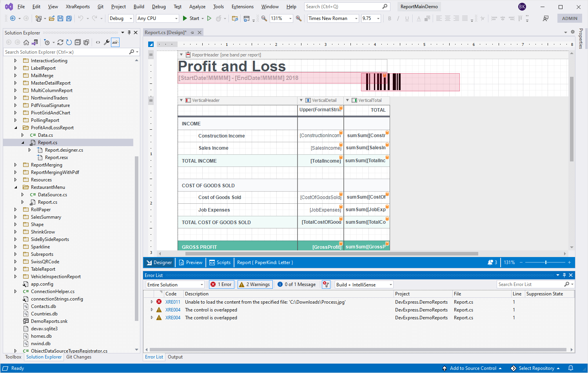The image size is (588, 373).
Task: Toggle the 2 Warnings filter in Error List
Action: [255, 284]
